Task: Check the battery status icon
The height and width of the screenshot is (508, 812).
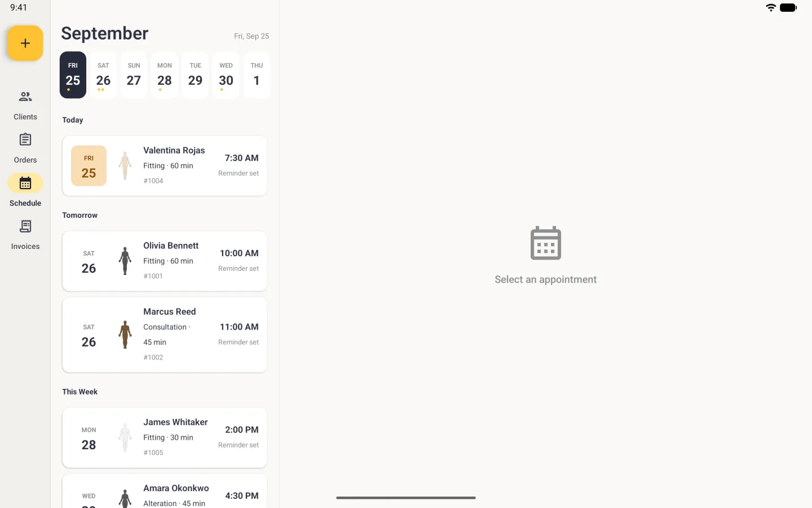Action: coord(788,7)
